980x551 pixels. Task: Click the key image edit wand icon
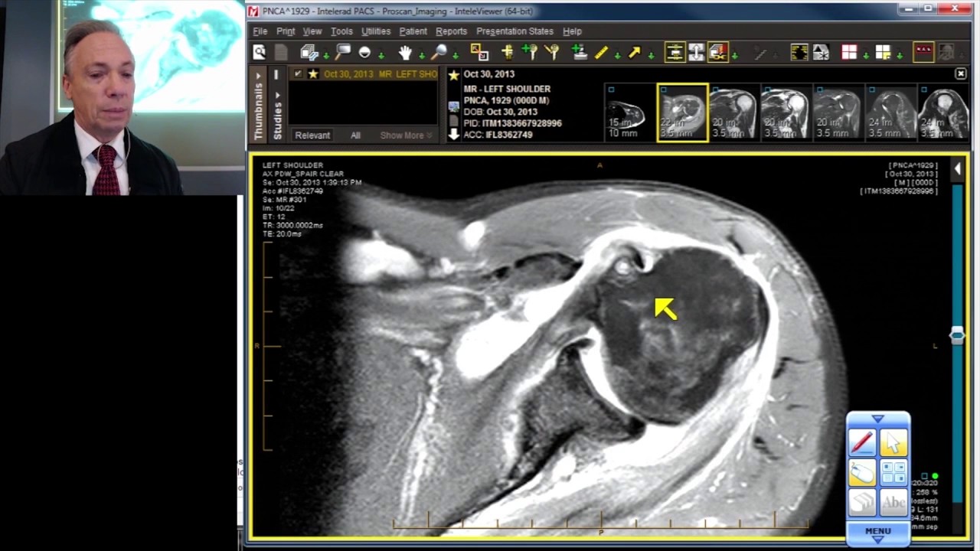(x=552, y=52)
